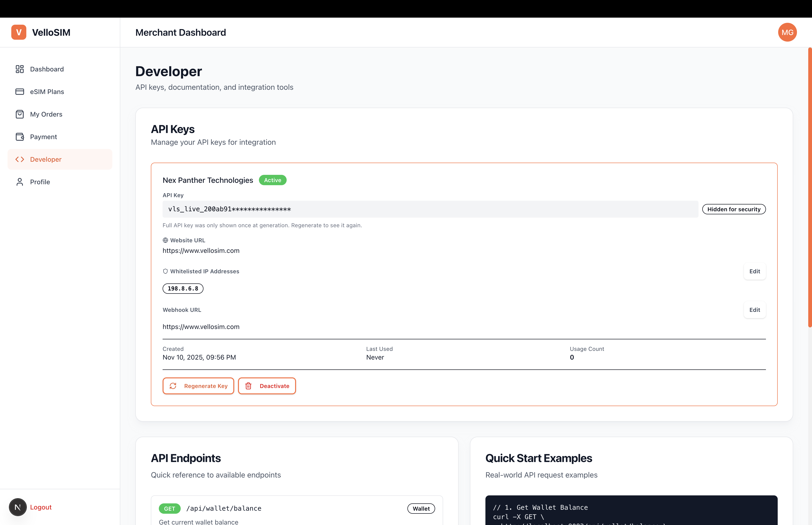
Task: Click Logout at the sidebar bottom
Action: (x=41, y=507)
